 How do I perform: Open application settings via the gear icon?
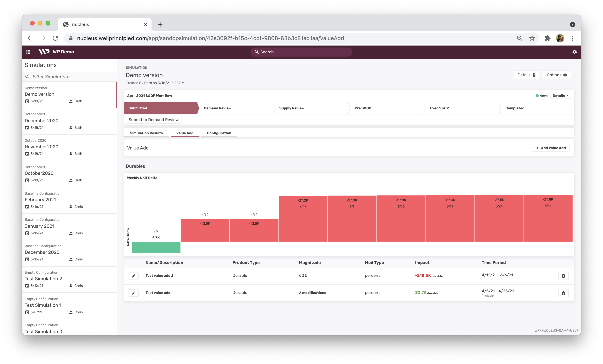click(x=575, y=52)
